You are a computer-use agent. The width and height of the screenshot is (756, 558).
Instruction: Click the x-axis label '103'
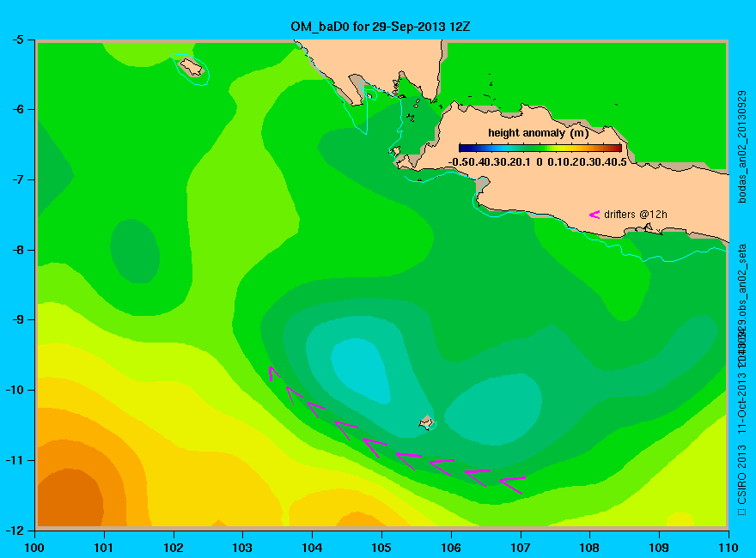(x=242, y=548)
